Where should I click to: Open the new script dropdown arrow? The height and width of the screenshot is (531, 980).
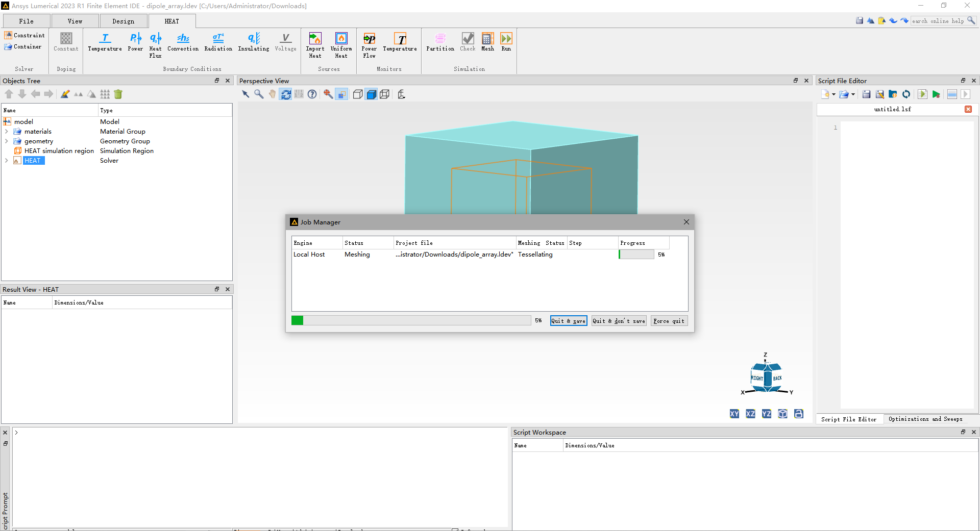pos(834,94)
